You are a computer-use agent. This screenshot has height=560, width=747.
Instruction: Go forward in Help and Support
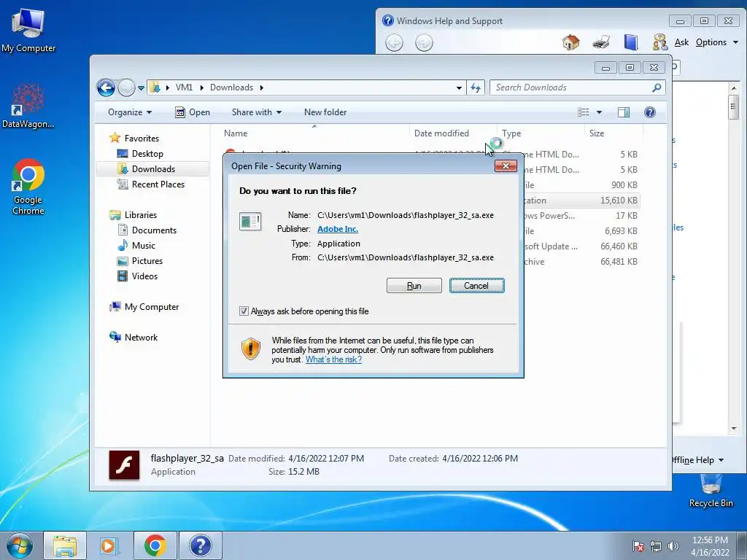424,43
